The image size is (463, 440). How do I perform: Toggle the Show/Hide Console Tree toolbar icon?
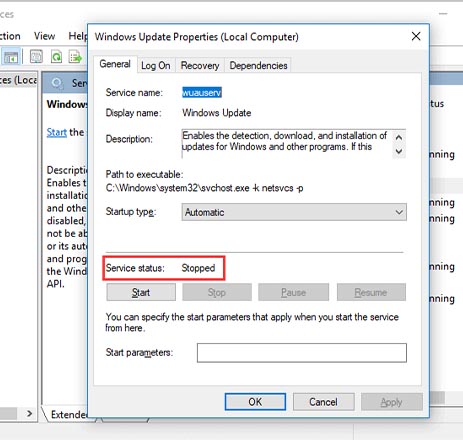tap(11, 57)
